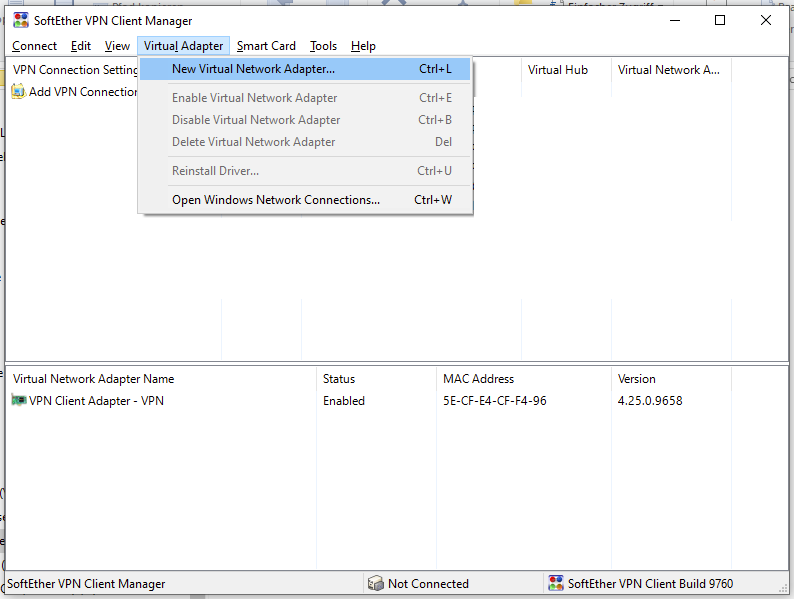Viewport: 794px width, 599px height.
Task: Open the Edit menu
Action: click(x=81, y=46)
